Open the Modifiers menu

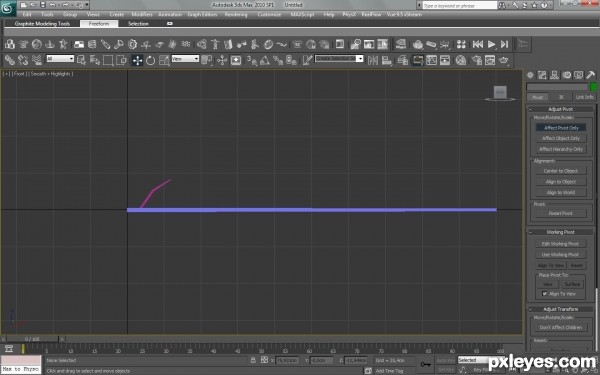(x=142, y=15)
